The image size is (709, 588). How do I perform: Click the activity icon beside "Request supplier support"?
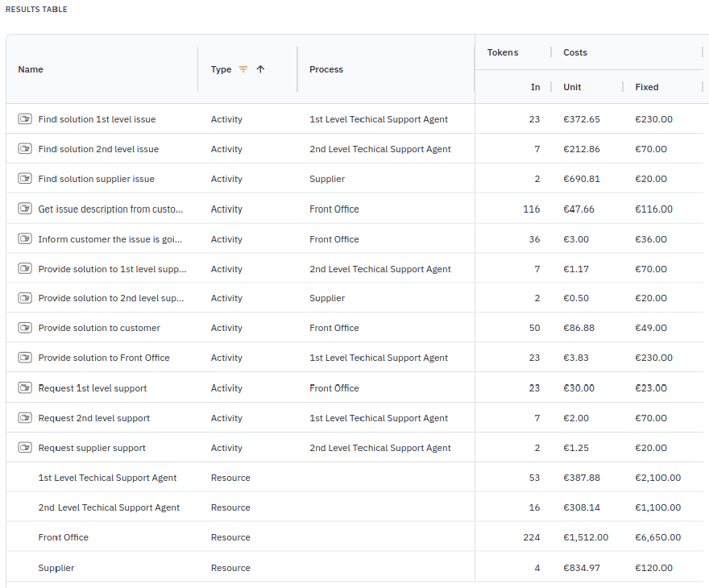24,448
